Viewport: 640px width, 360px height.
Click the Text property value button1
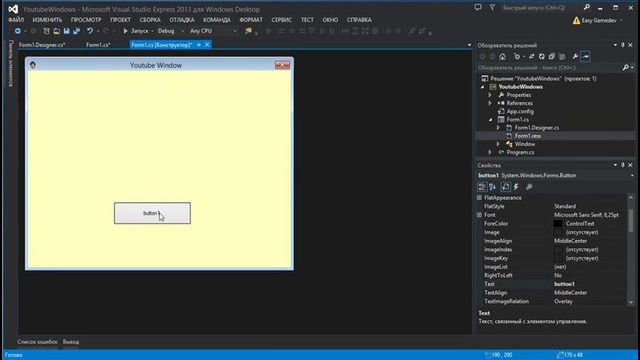coord(564,284)
